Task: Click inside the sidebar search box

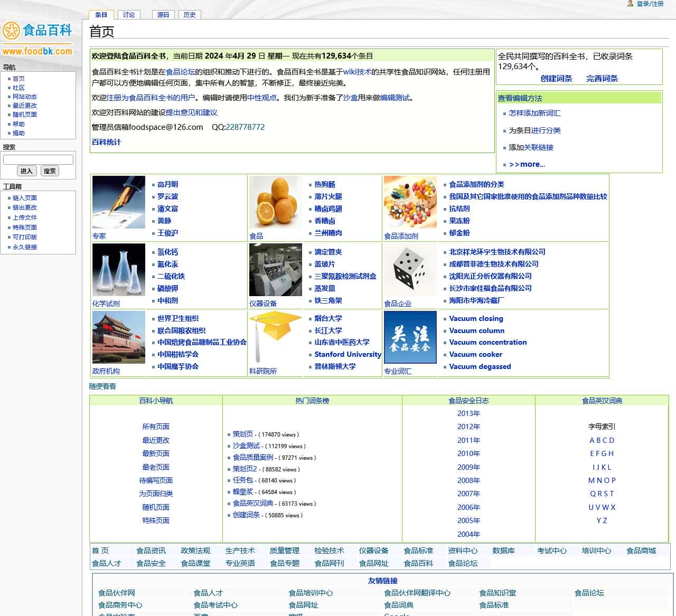Action: (38, 159)
